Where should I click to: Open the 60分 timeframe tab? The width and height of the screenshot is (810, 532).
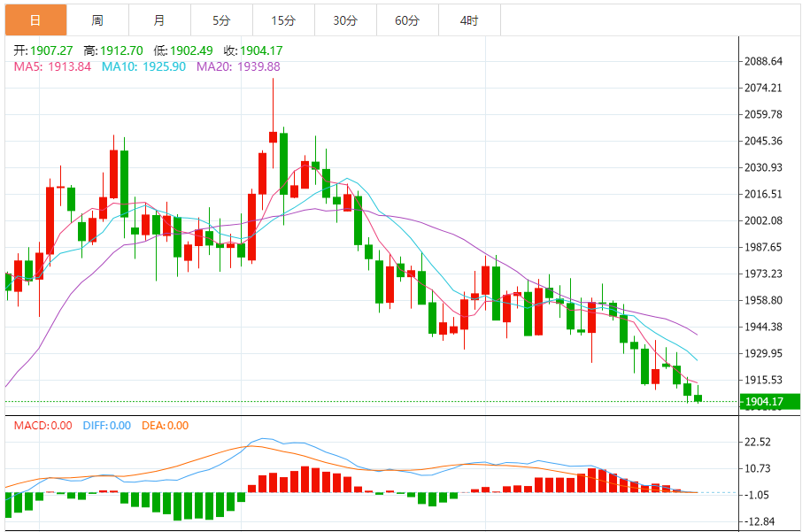pyautogui.click(x=407, y=20)
